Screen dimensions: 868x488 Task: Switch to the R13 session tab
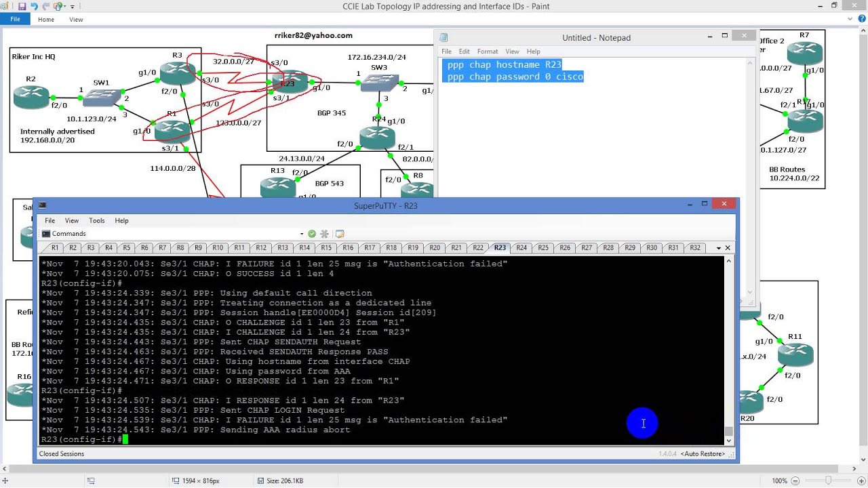[282, 248]
